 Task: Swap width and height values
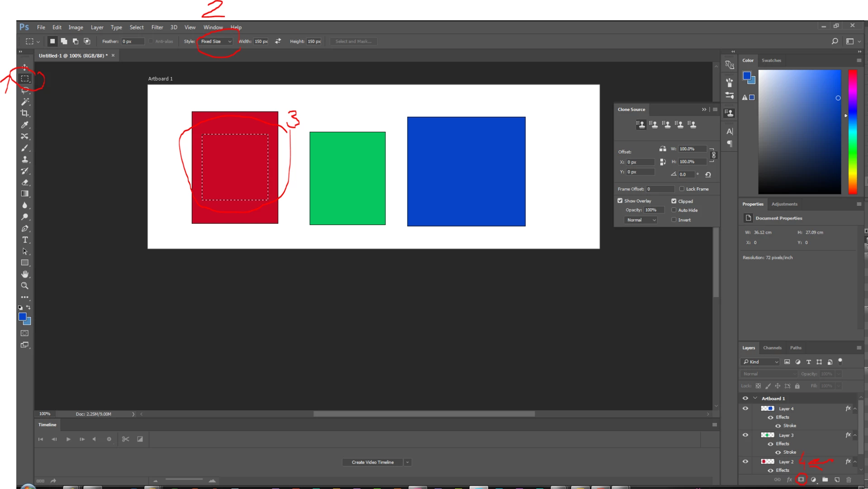(278, 41)
